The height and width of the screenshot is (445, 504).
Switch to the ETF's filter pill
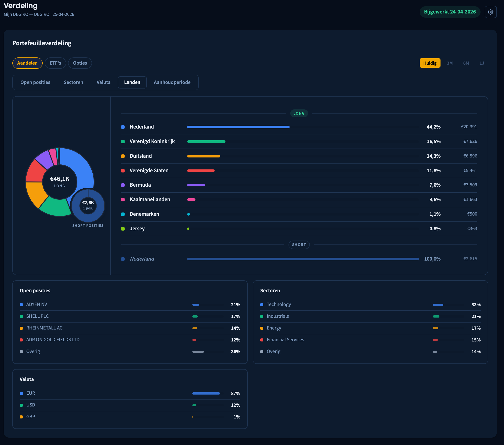(55, 63)
